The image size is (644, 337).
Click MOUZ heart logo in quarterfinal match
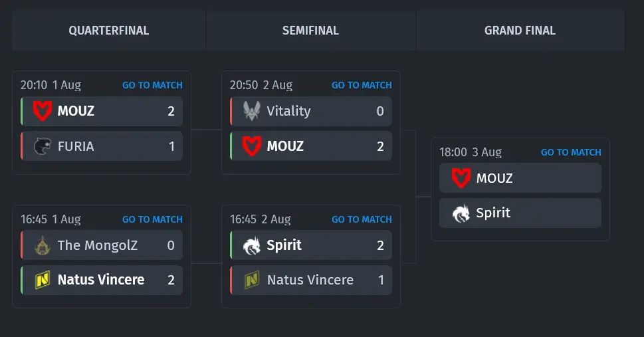(x=43, y=111)
